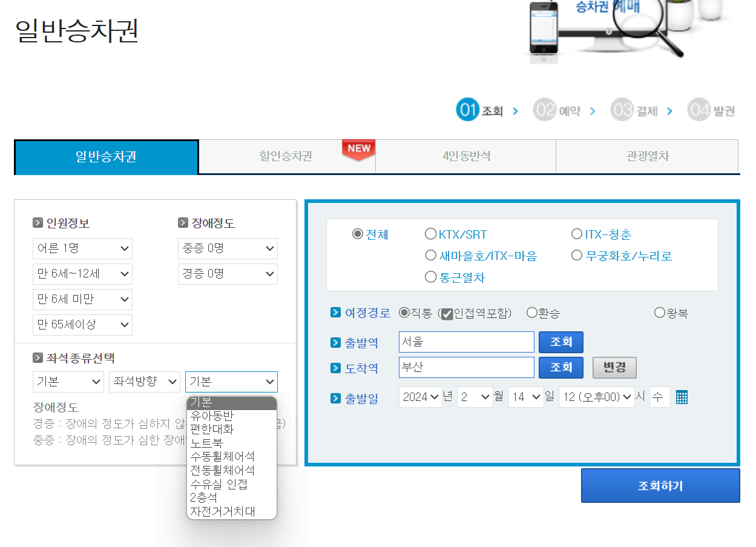The image size is (756, 547).
Task: Open the departure month dropdown
Action: (475, 397)
